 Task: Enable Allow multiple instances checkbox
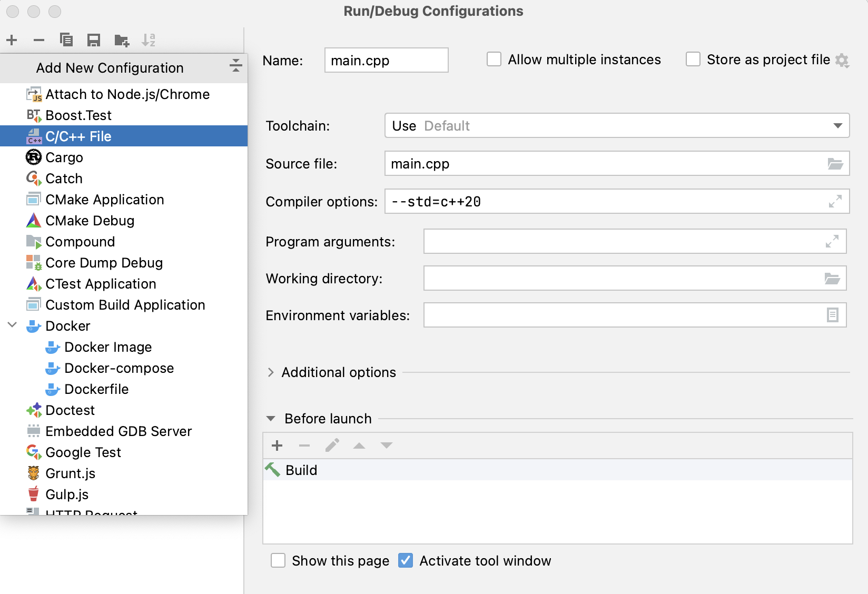[494, 60]
